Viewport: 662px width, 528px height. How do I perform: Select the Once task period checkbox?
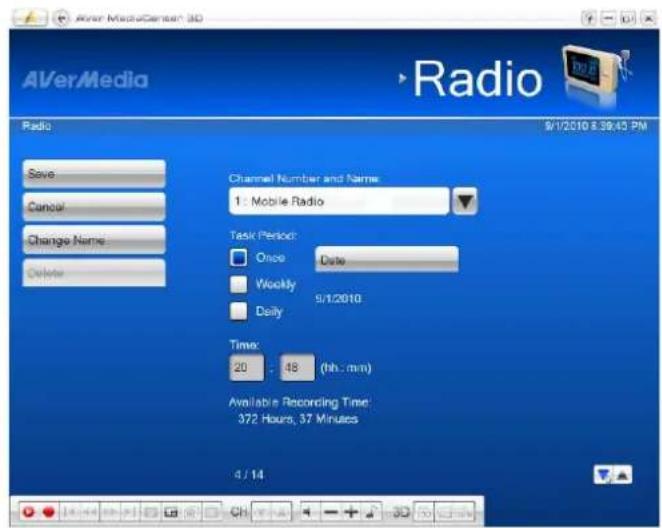click(x=239, y=257)
